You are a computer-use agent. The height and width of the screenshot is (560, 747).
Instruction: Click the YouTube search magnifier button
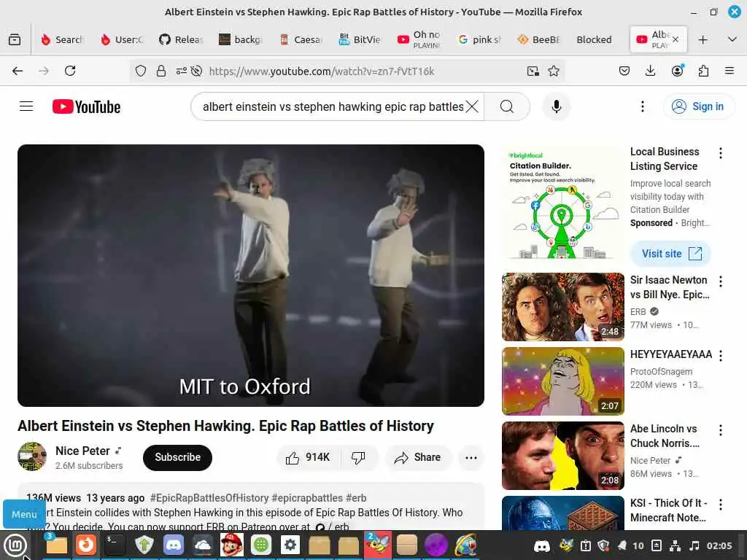click(507, 106)
